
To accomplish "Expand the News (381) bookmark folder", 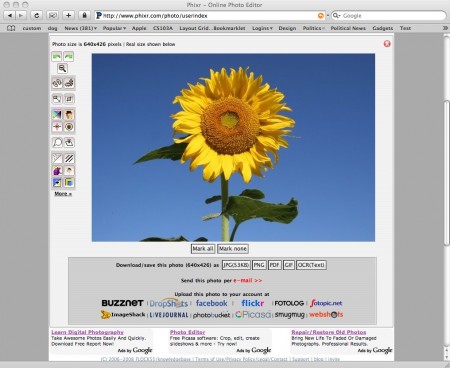I will coord(81,28).
